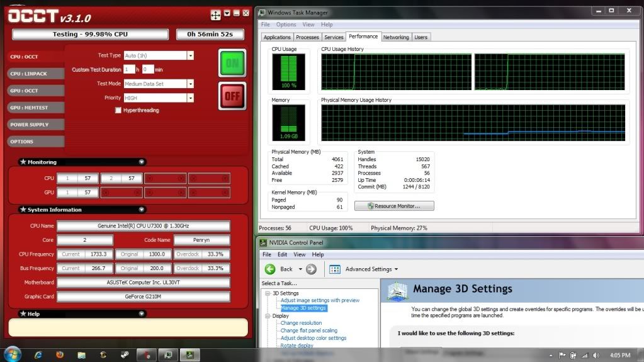644x362 pixels.
Task: Open Task Manager Help menu
Action: pyautogui.click(x=327, y=25)
